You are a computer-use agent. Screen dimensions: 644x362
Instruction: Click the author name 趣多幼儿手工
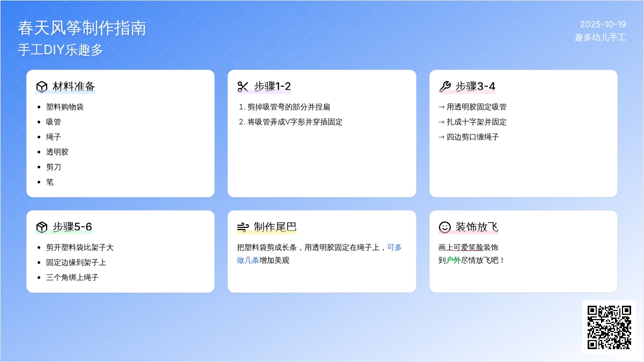tap(601, 38)
